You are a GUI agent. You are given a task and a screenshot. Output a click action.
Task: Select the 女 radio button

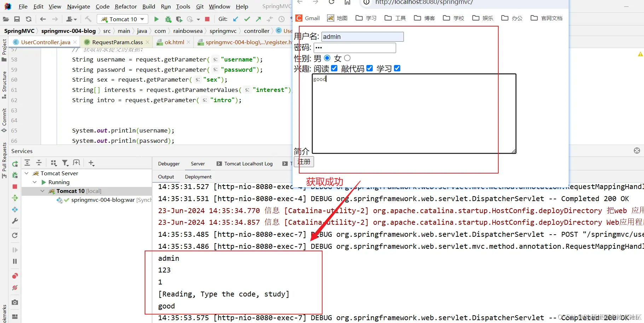(x=347, y=58)
